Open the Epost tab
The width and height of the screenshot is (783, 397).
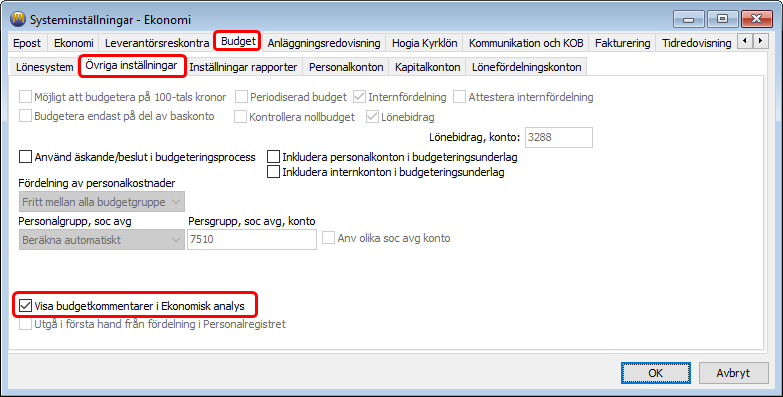point(27,43)
